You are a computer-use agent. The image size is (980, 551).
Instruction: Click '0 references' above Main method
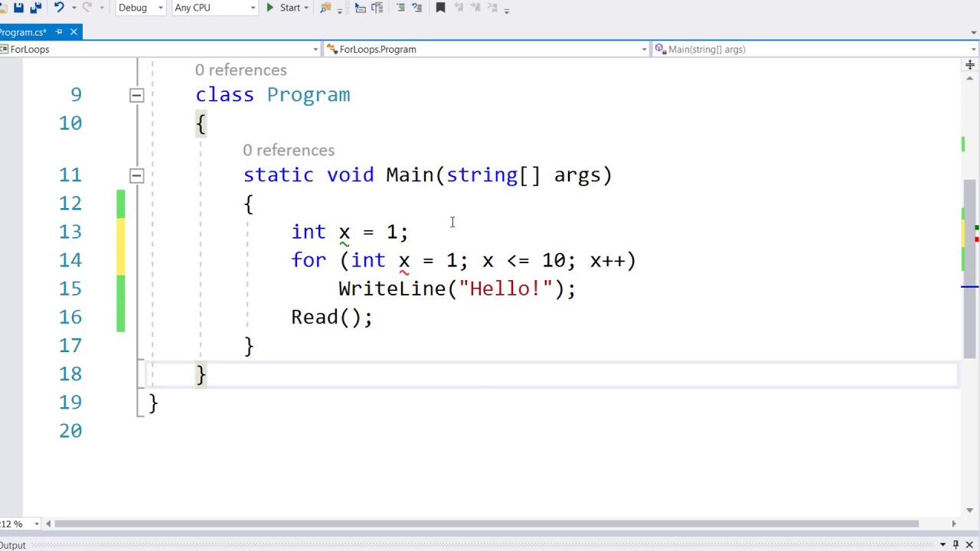click(289, 150)
